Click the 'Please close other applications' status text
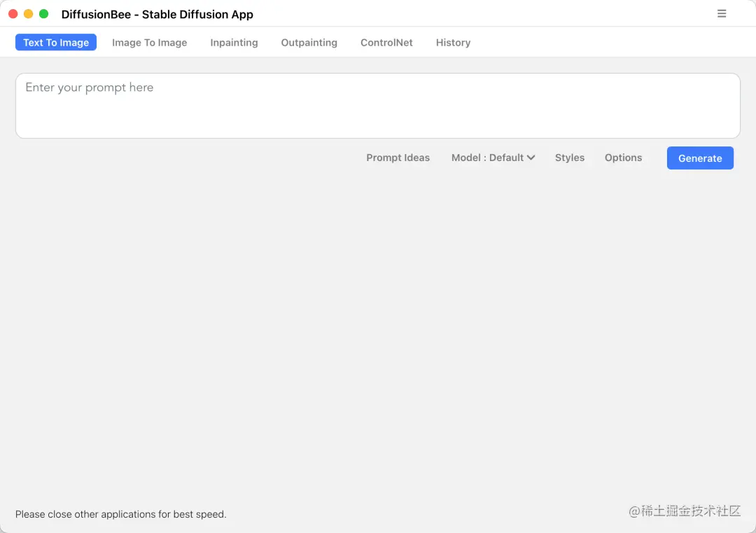The image size is (756, 533). click(x=120, y=514)
